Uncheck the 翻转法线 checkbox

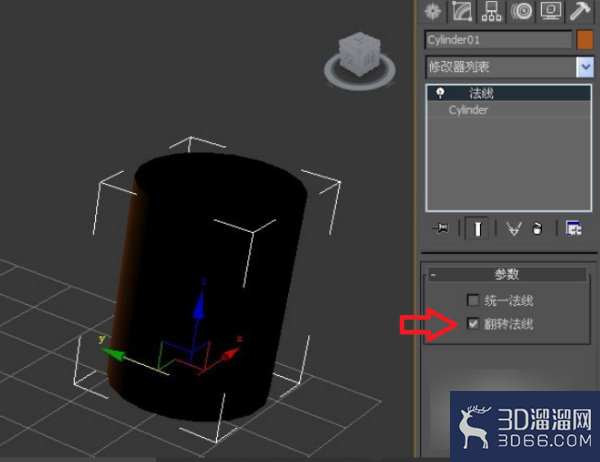pyautogui.click(x=473, y=324)
